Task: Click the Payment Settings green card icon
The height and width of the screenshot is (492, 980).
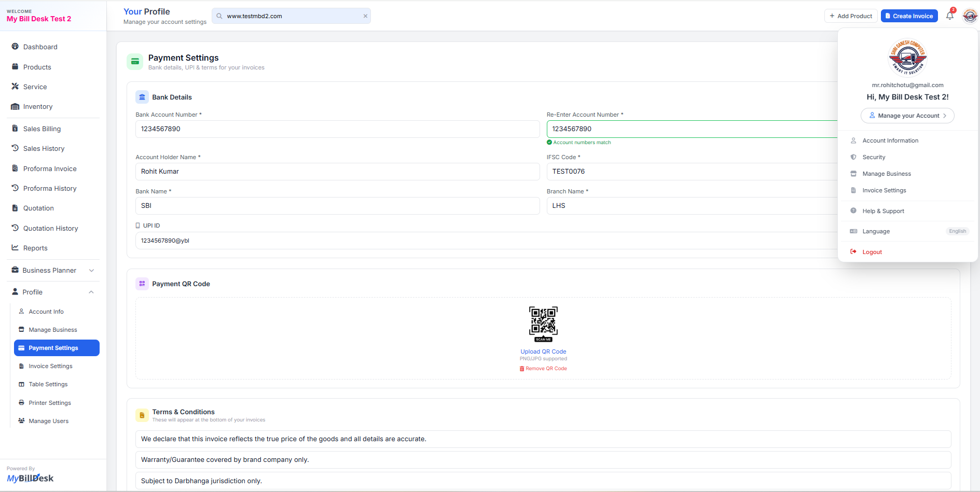Action: (x=135, y=62)
